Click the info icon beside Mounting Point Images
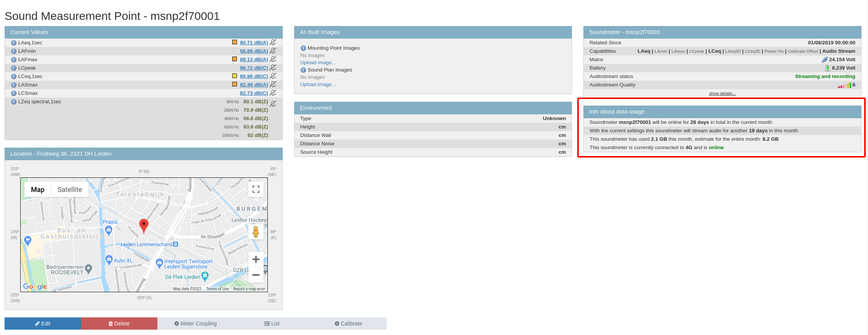Image resolution: width=868 pixels, height=335 pixels. pyautogui.click(x=303, y=48)
